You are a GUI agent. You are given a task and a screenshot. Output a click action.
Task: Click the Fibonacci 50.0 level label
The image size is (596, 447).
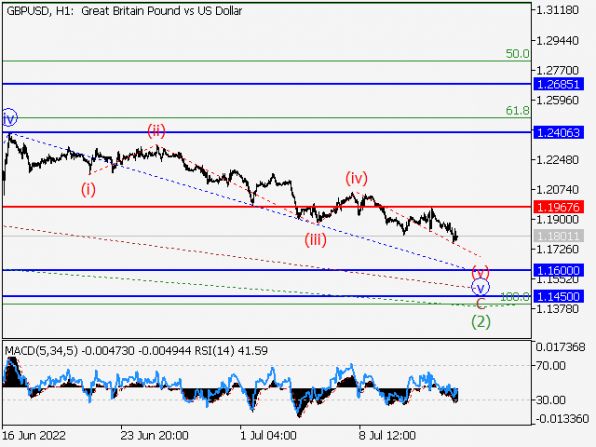[517, 54]
